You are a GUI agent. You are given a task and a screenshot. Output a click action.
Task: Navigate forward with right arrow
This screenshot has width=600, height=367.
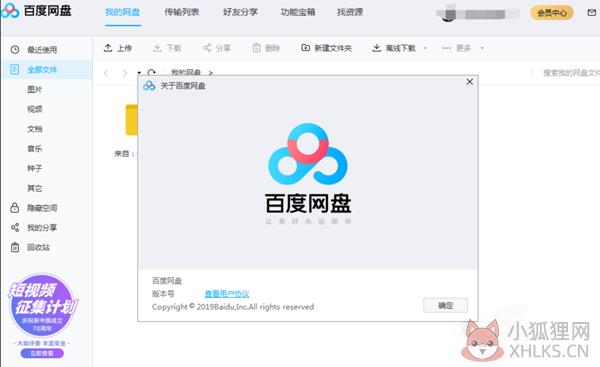(124, 73)
